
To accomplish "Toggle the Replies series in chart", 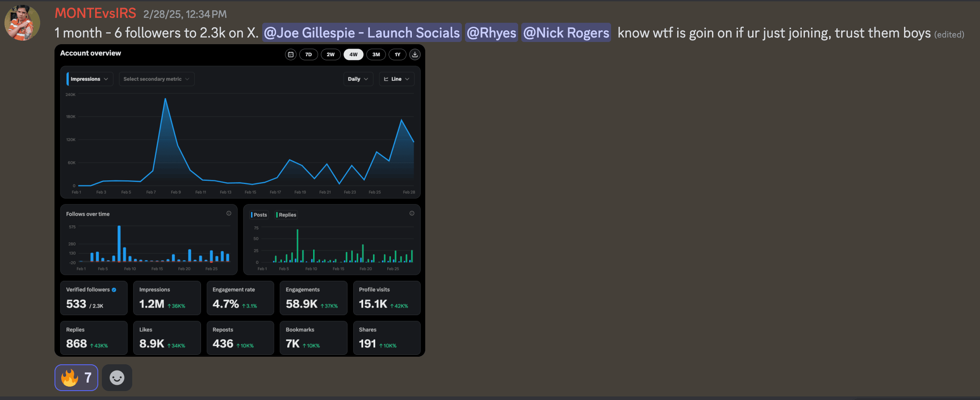I will pos(287,215).
